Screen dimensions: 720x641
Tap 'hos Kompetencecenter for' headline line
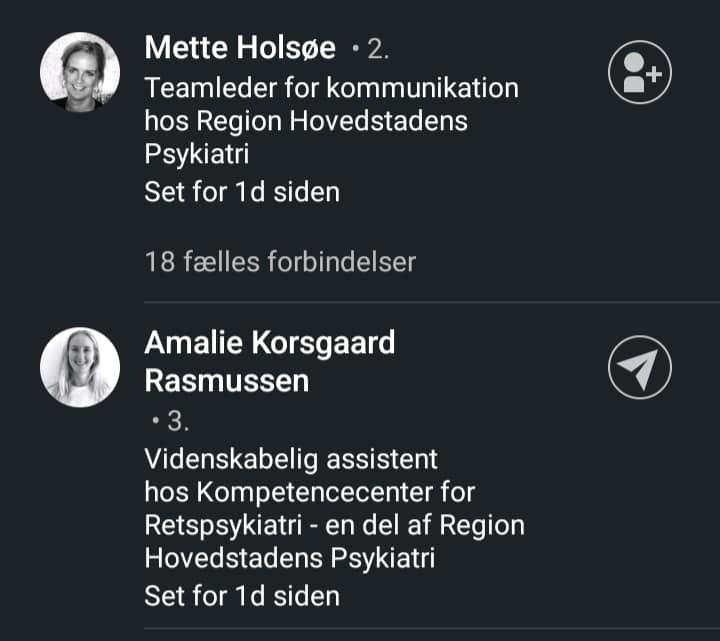309,492
